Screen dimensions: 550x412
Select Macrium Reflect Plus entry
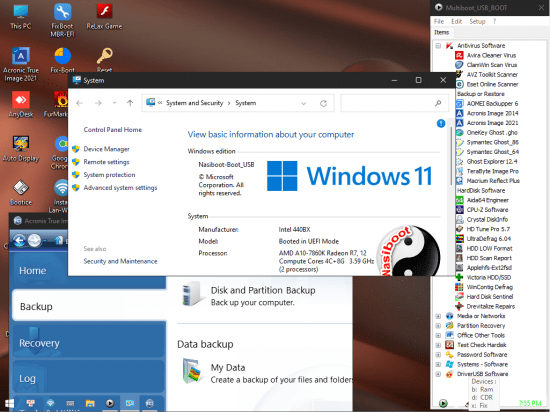tap(493, 181)
